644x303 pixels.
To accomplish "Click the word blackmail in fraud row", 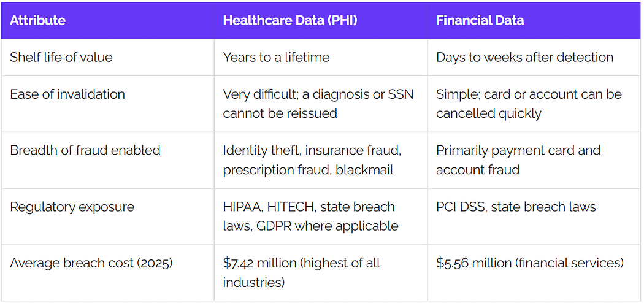I will point(365,169).
